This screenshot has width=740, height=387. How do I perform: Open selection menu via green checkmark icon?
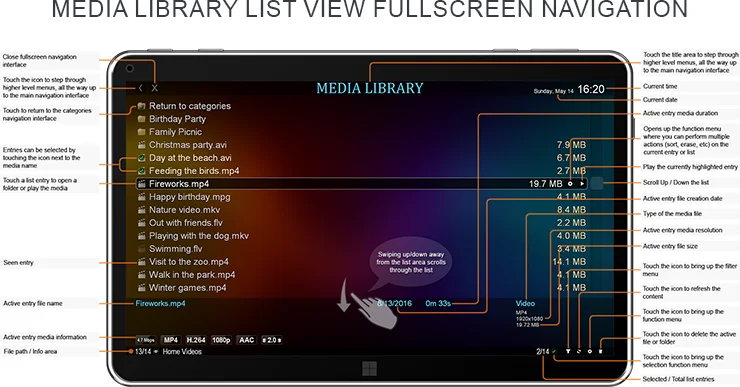click(x=555, y=352)
